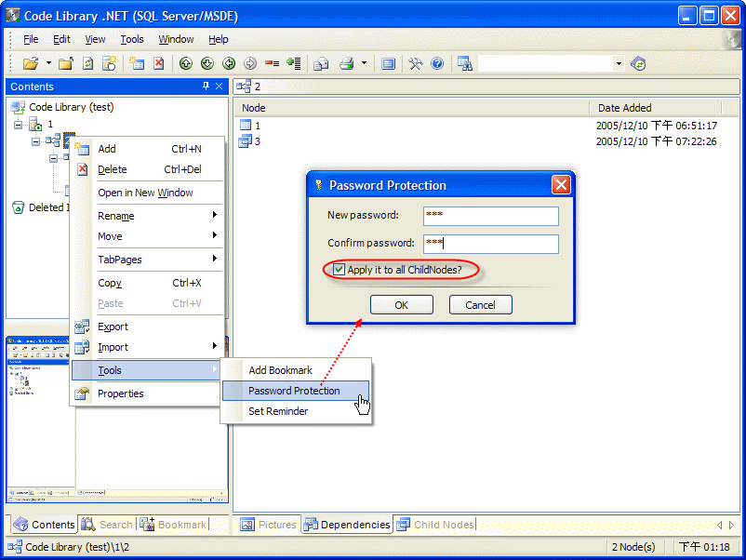Select Set Reminder in the submenu
Image resolution: width=746 pixels, height=560 pixels.
point(296,411)
